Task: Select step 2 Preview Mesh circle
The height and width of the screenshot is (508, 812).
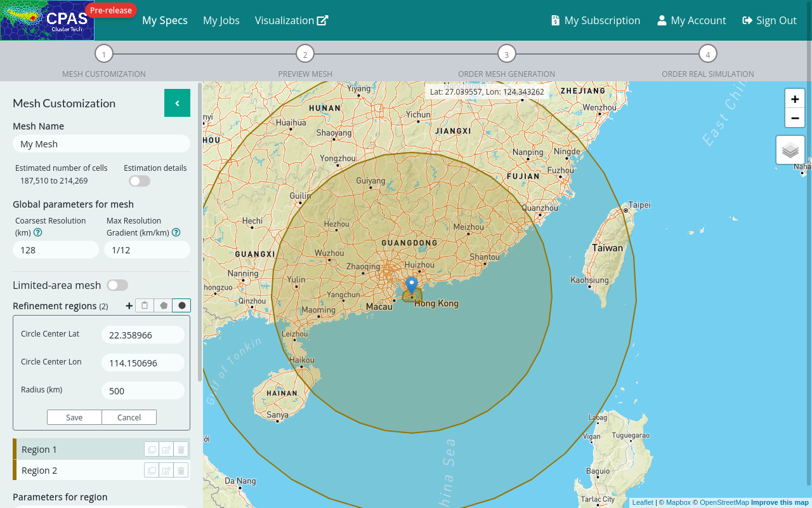Action: click(x=305, y=54)
